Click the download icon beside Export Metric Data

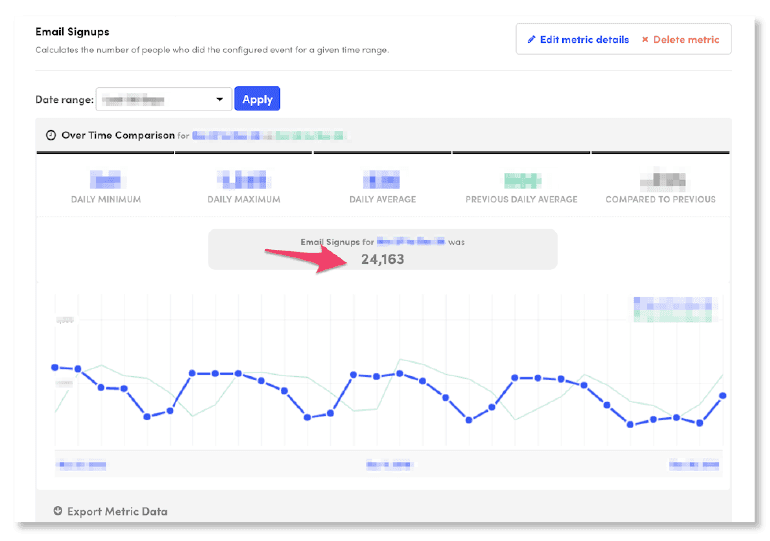[57, 511]
